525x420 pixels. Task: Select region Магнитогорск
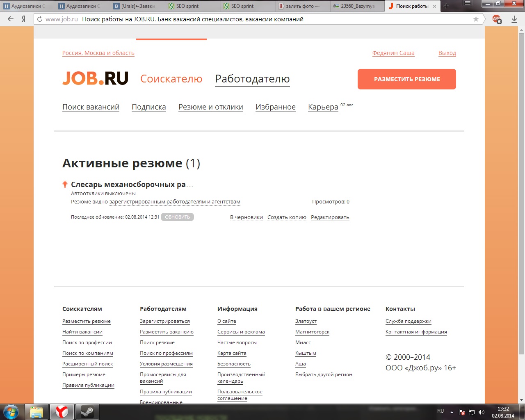pos(312,332)
